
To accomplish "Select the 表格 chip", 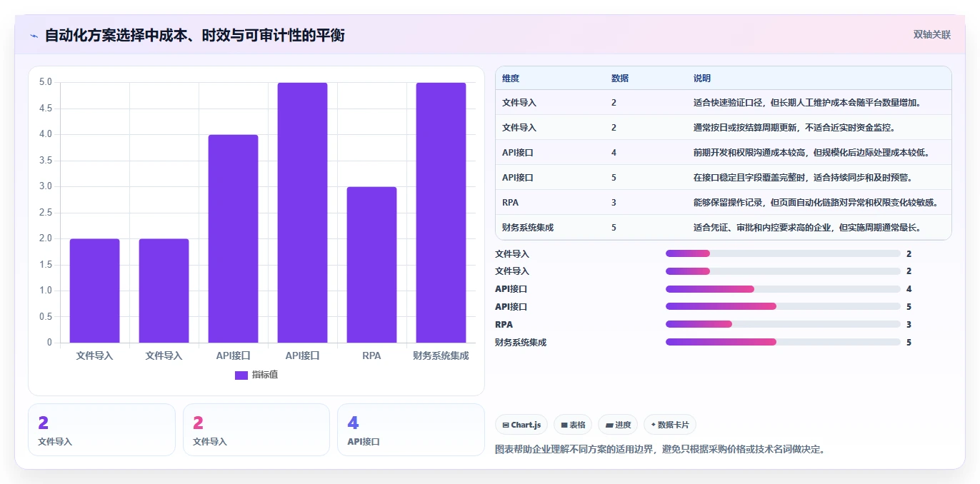I will (x=573, y=425).
